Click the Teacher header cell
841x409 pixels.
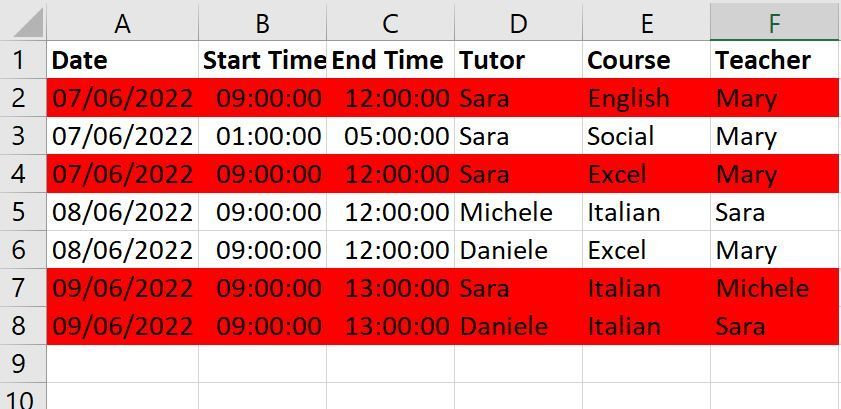774,60
